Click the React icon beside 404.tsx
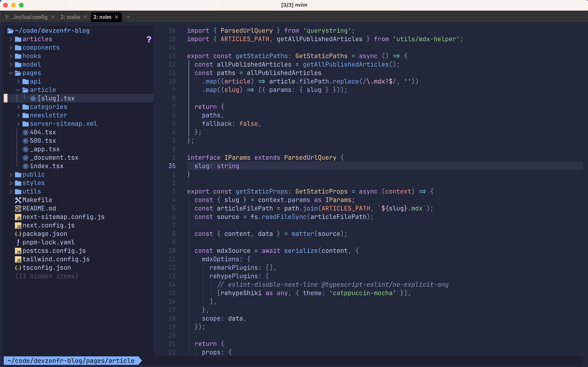The height and width of the screenshot is (367, 588). [26, 132]
